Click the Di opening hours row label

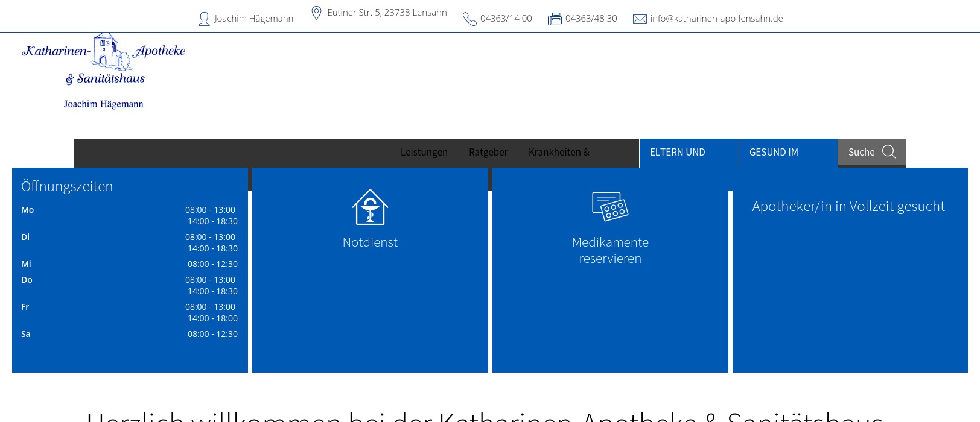tap(25, 237)
